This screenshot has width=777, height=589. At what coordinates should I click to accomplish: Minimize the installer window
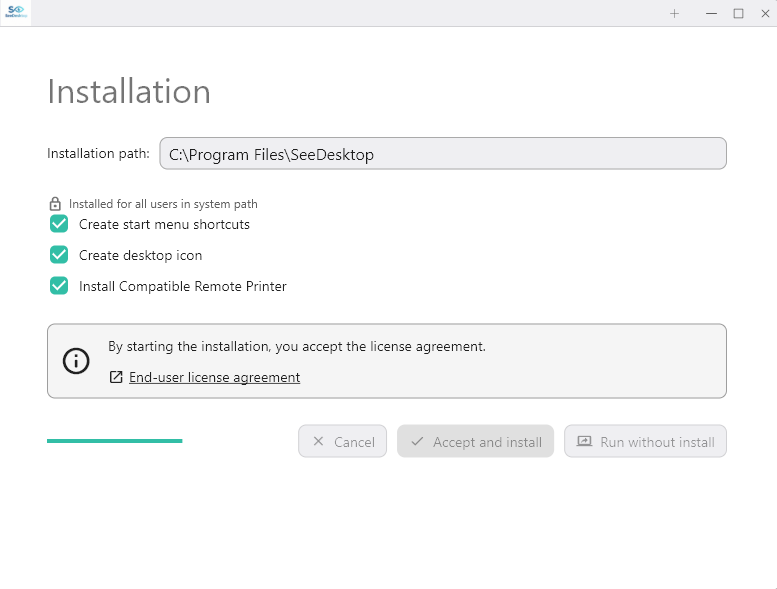pyautogui.click(x=711, y=14)
